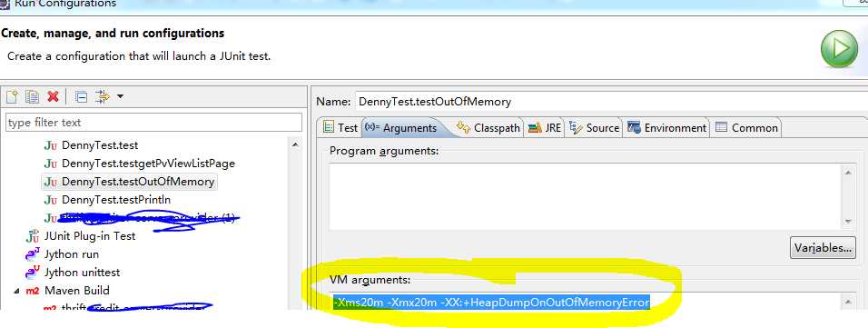
Task: Switch to the Source tab
Action: (594, 128)
